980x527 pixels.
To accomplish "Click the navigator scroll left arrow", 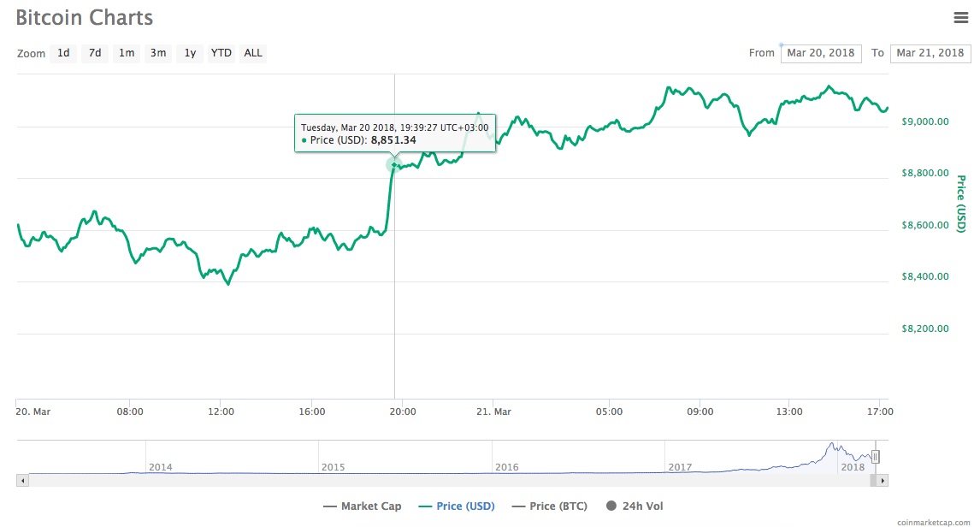I will tap(22, 481).
